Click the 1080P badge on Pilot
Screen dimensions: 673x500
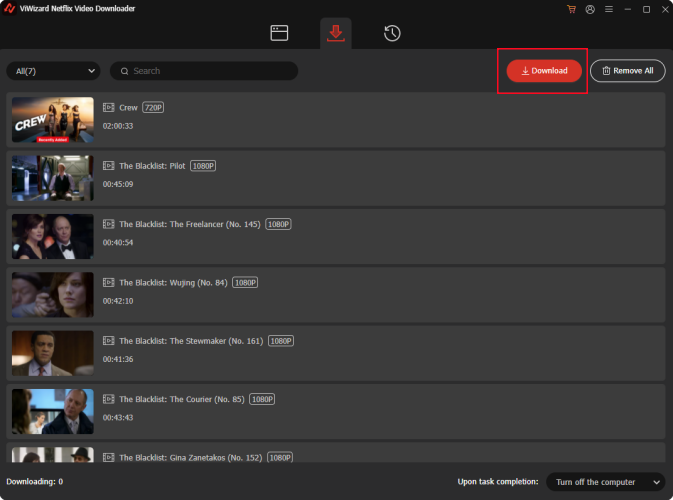pyautogui.click(x=203, y=166)
